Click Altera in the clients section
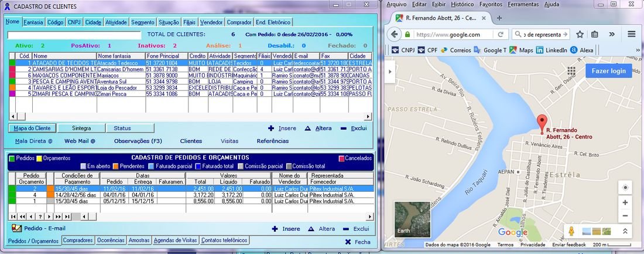 (318, 128)
